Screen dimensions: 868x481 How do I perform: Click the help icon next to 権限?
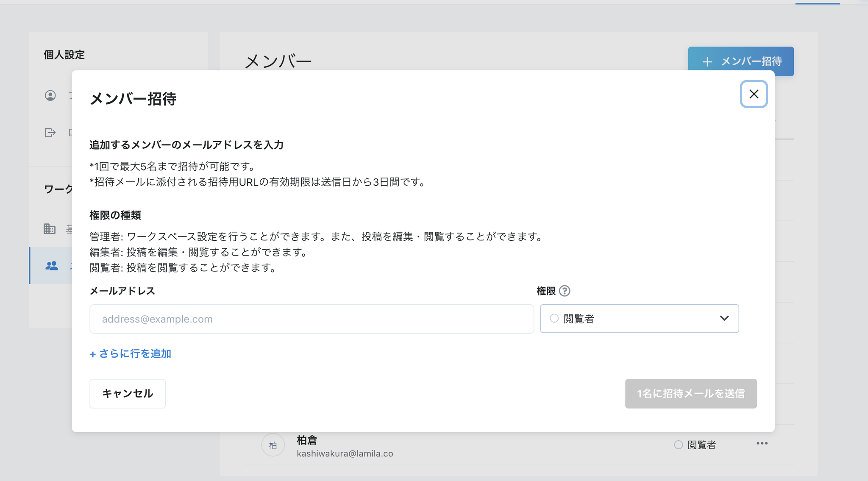click(x=565, y=291)
